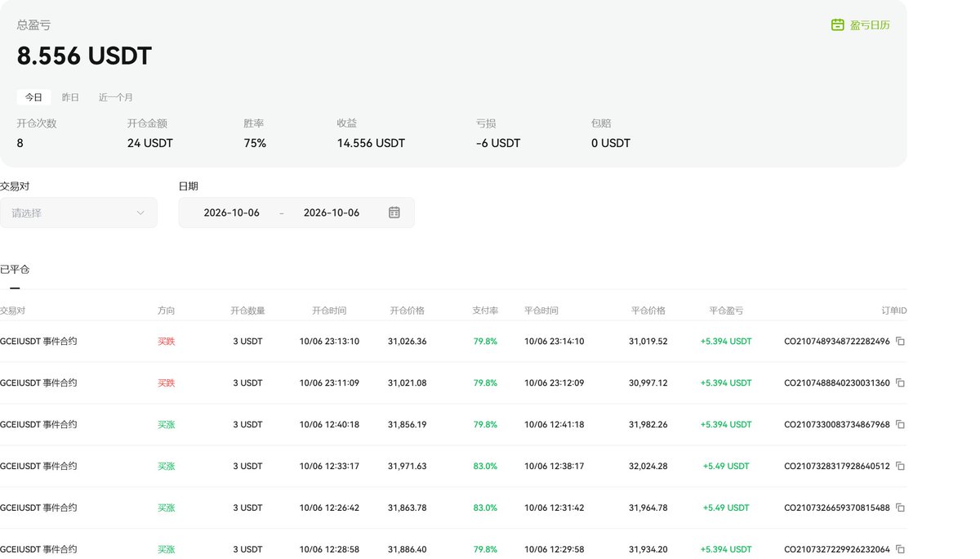Select the 已平仓 tab
This screenshot has width=980, height=559.
[15, 270]
